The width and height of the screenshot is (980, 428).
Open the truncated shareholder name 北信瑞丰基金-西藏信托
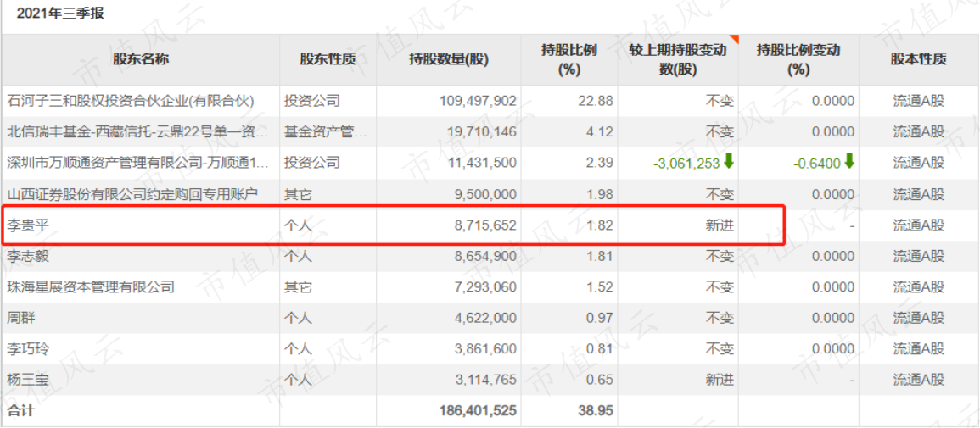(137, 132)
